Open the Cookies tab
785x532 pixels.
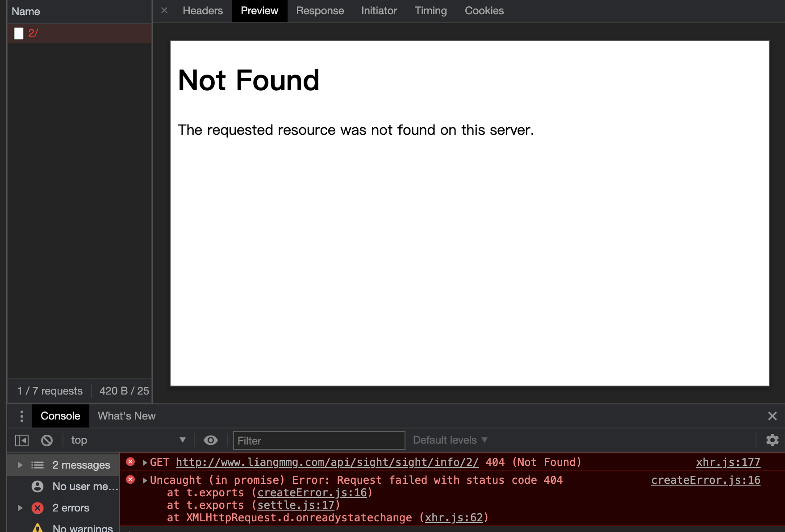[484, 11]
